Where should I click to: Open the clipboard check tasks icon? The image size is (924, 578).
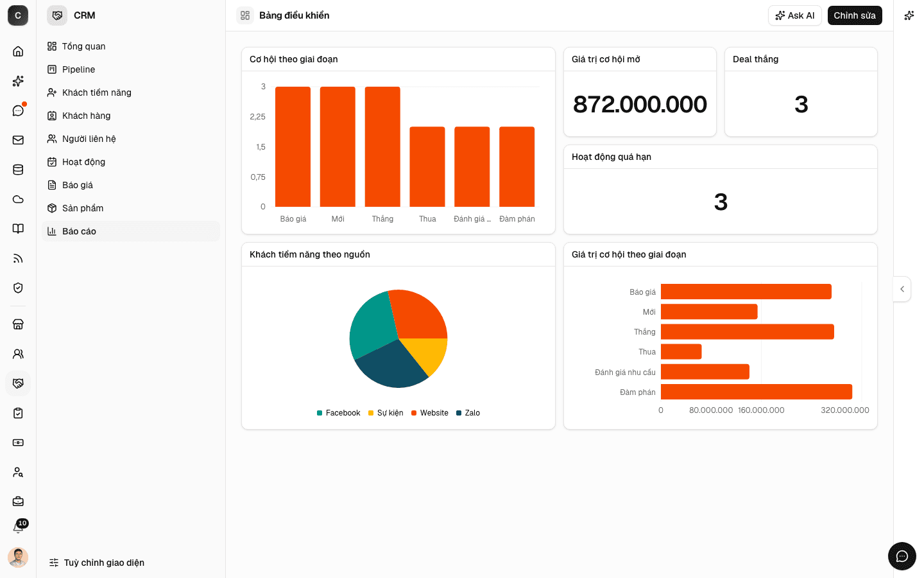pyautogui.click(x=18, y=413)
